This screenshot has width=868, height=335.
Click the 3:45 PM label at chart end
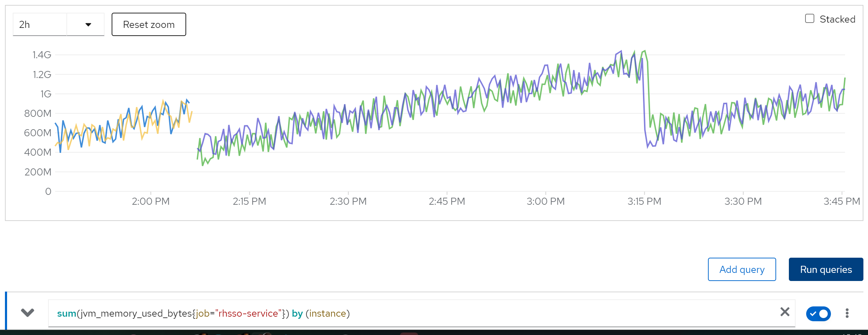[x=841, y=202]
